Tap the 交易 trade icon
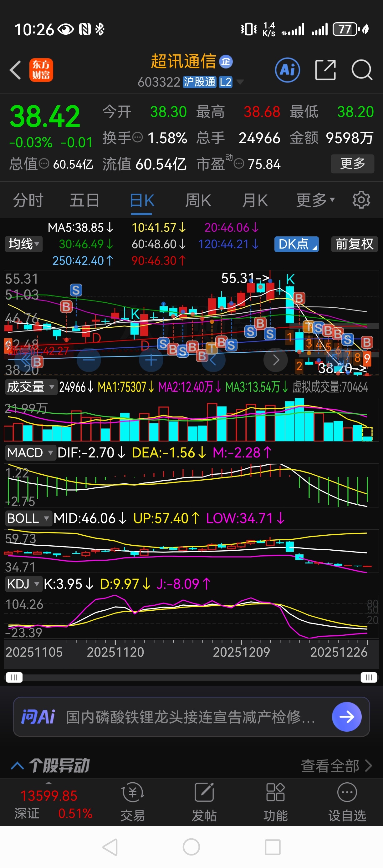This screenshot has height=868, width=383. (133, 802)
